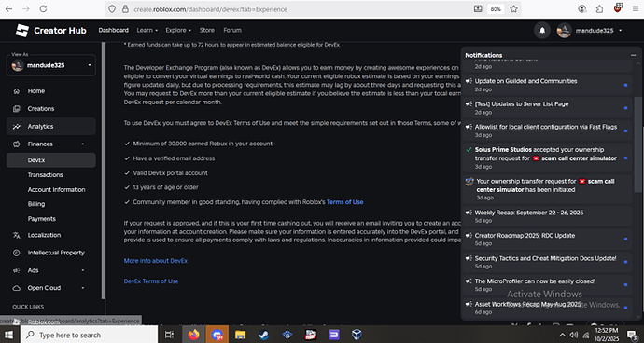
Task: Open the mandude325 account dropdown in header
Action: (620, 31)
